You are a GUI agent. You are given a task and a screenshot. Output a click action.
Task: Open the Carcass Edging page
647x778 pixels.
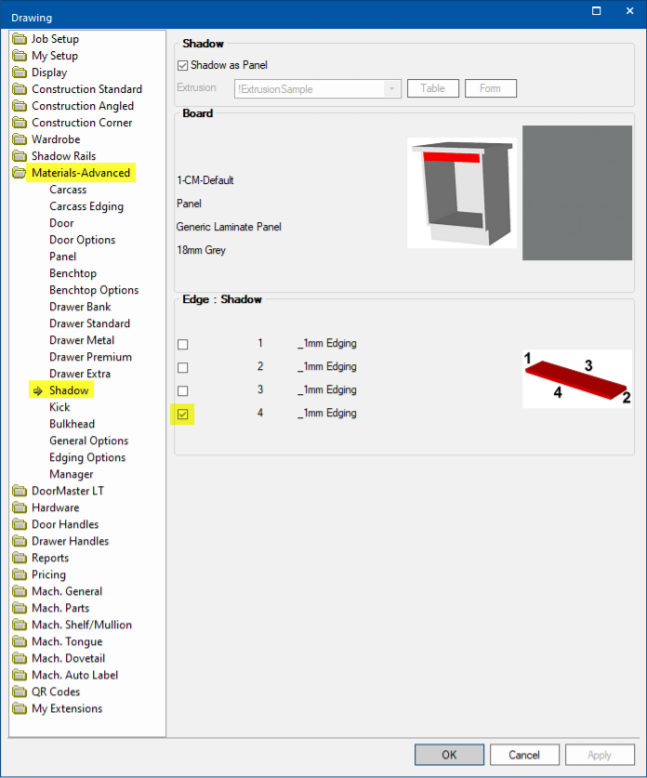(x=86, y=206)
